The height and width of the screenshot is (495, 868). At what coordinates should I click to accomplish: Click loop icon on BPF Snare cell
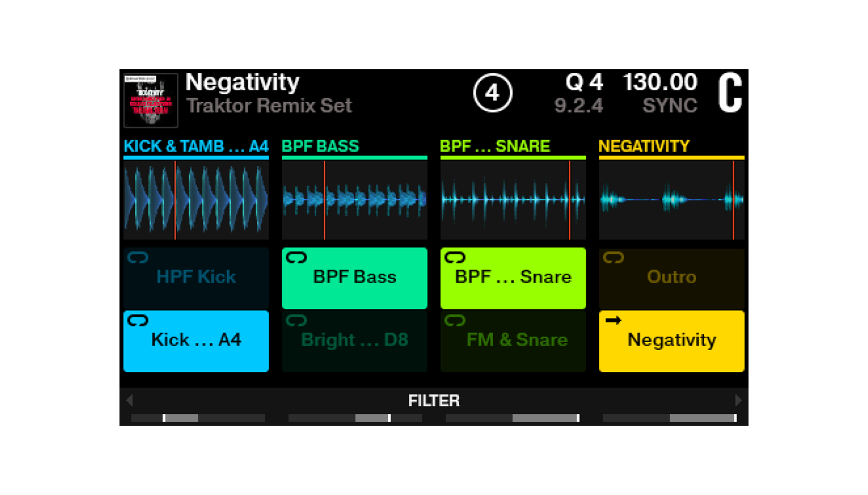pos(455,257)
